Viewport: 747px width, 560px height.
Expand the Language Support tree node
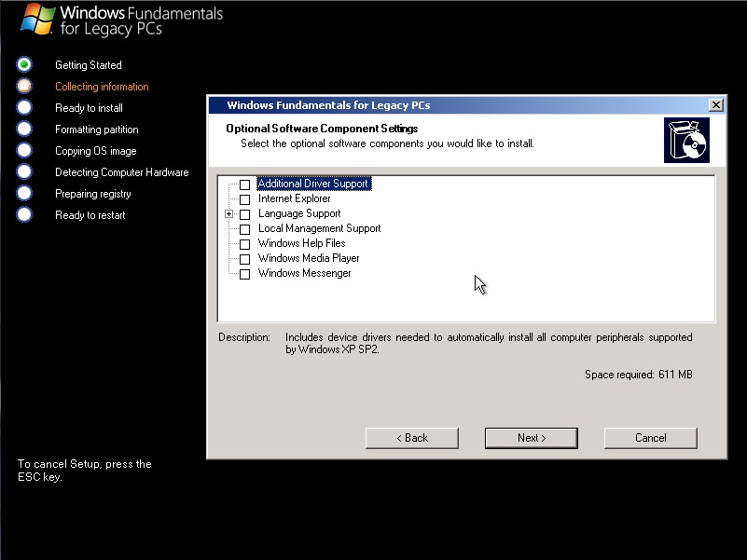pos(229,213)
